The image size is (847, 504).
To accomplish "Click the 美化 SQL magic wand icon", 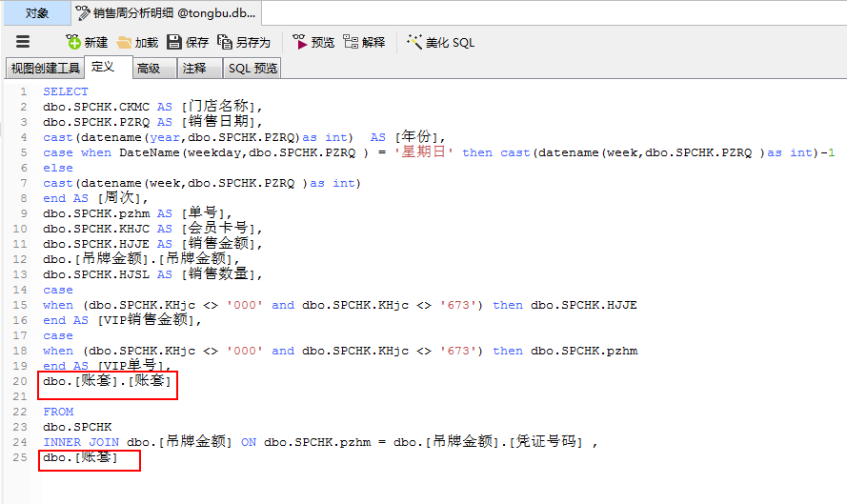I will (414, 42).
